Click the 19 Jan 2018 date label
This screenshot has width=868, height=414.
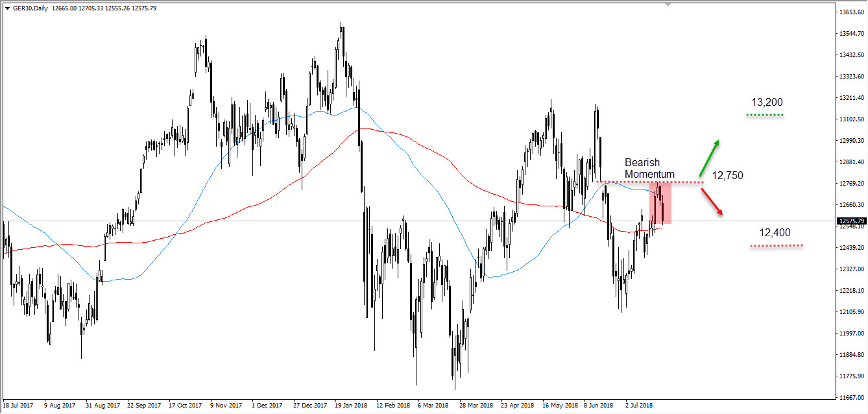coord(352,405)
